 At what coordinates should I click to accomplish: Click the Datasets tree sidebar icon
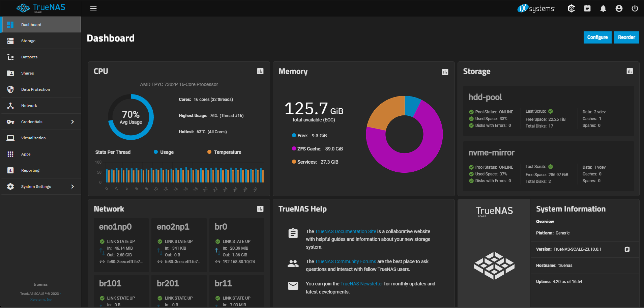coord(10,57)
